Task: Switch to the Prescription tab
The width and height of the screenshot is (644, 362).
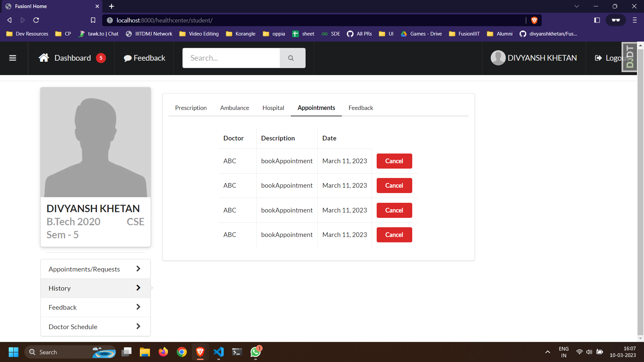Action: pos(191,108)
